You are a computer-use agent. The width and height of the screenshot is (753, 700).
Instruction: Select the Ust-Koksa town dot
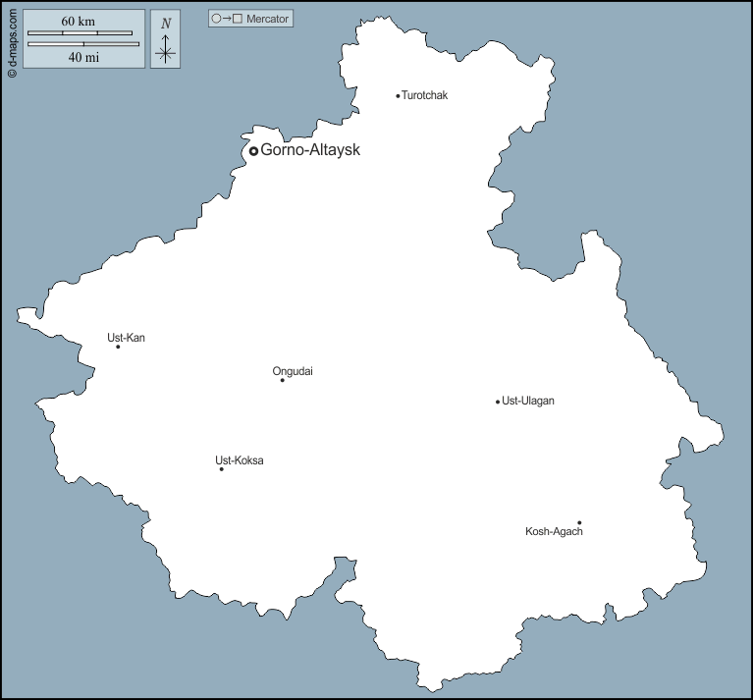221,469
